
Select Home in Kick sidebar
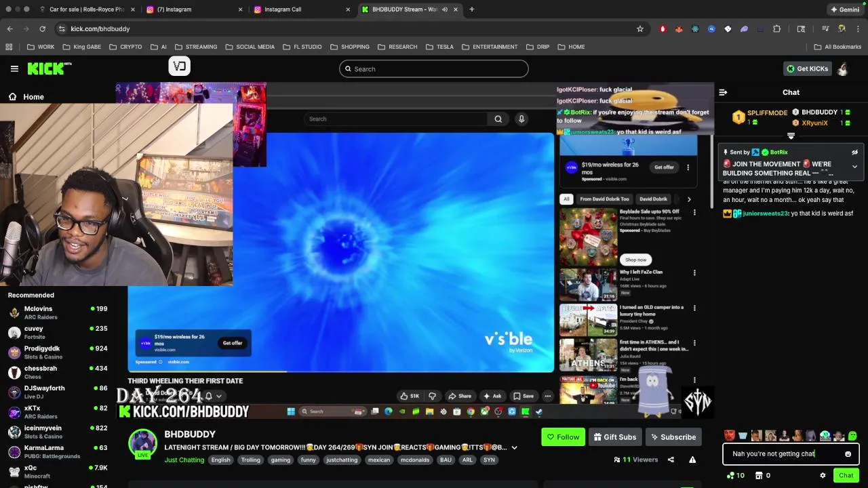pos(27,97)
